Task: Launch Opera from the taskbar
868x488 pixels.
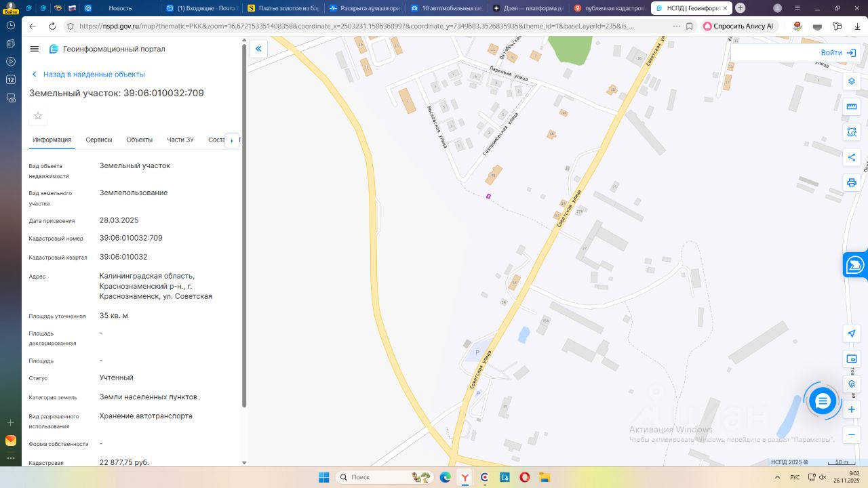Action: pyautogui.click(x=524, y=477)
